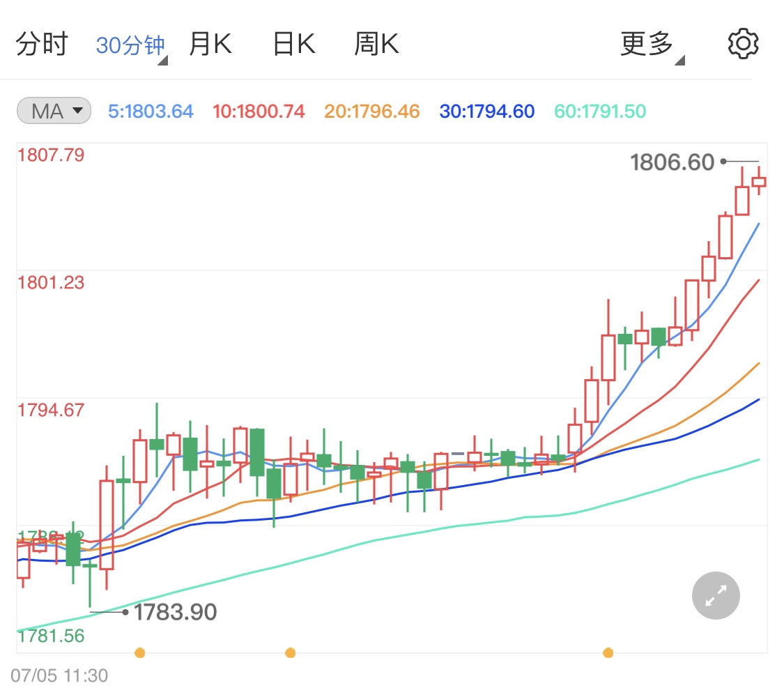784x690 pixels.
Task: Expand chart to fullscreen with arrows button
Action: (716, 595)
